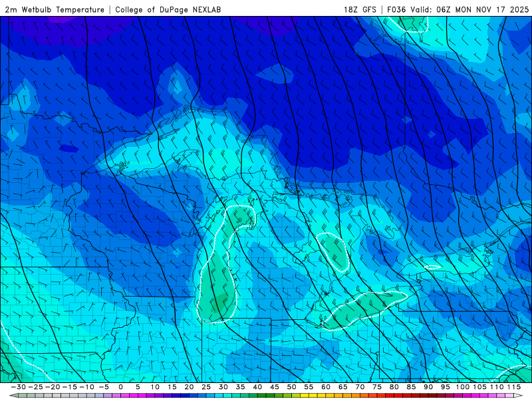Viewport: 532px width, 399px height.
Task: Click the legend value "20"
Action: 189,387
